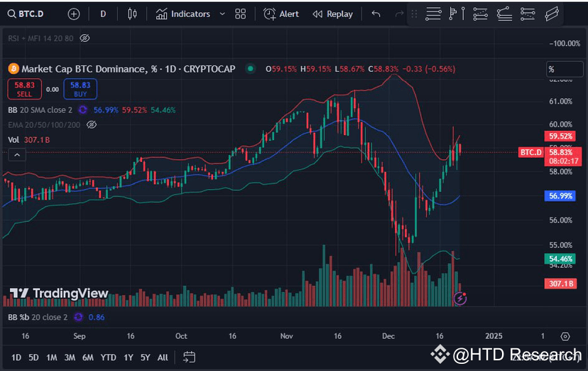Select the fixed range volume profile tool

(x=457, y=14)
